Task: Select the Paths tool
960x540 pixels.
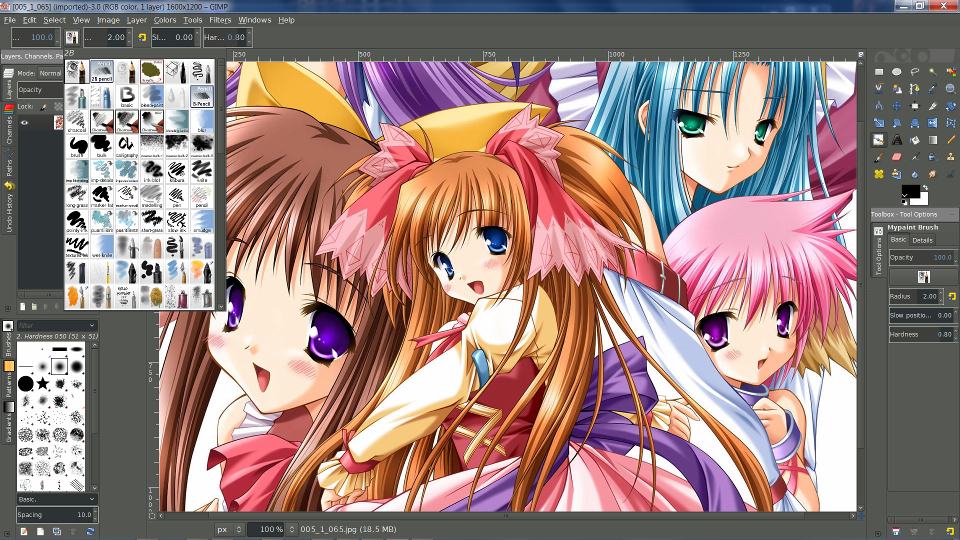Action: 915,89
